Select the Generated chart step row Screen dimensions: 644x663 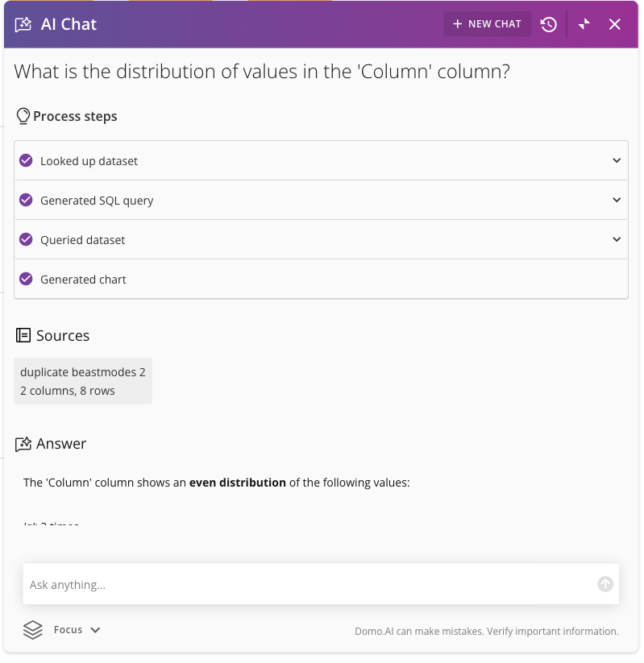click(x=321, y=279)
